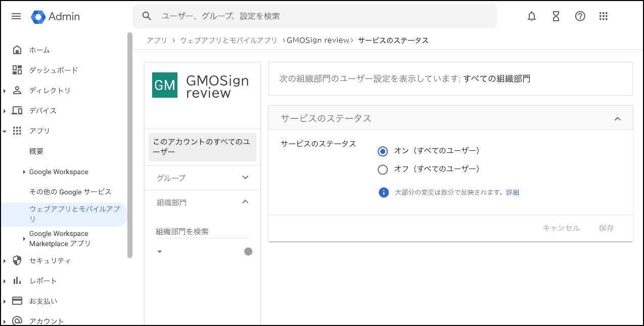Viewport: 644px width, 326px height.
Task: Select このアカウントのすべてのユーザー
Action: 202,147
